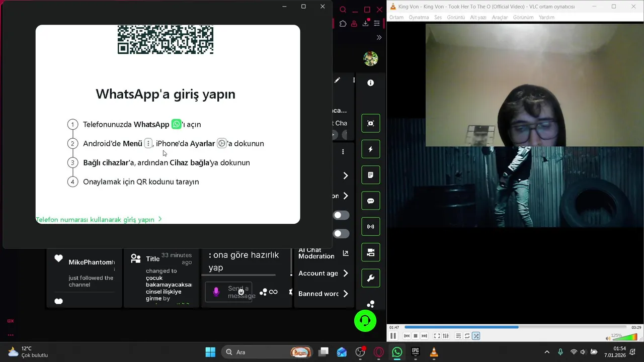
Task: Open the Görüntü menu in VLC
Action: click(x=456, y=17)
